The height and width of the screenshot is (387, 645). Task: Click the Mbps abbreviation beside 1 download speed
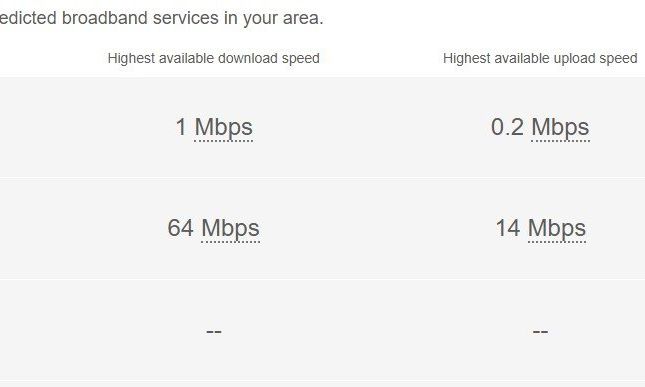[x=223, y=128]
